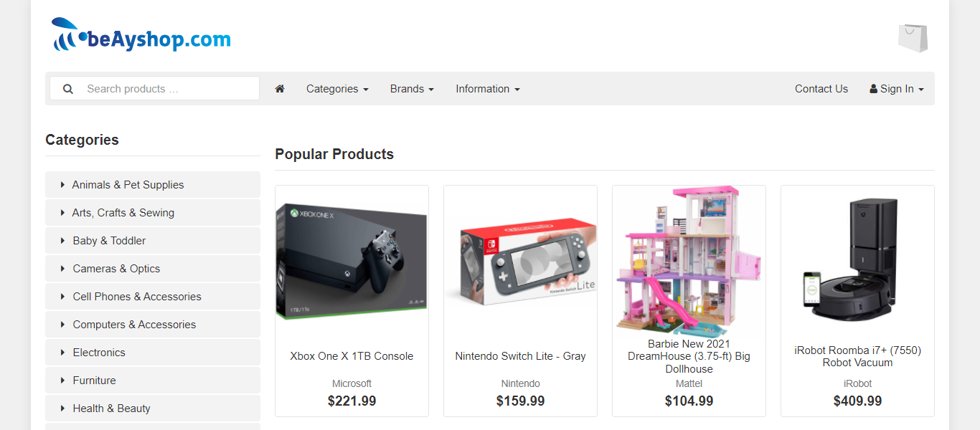Focus the Search products input field
The width and height of the screenshot is (980, 430).
click(x=154, y=88)
